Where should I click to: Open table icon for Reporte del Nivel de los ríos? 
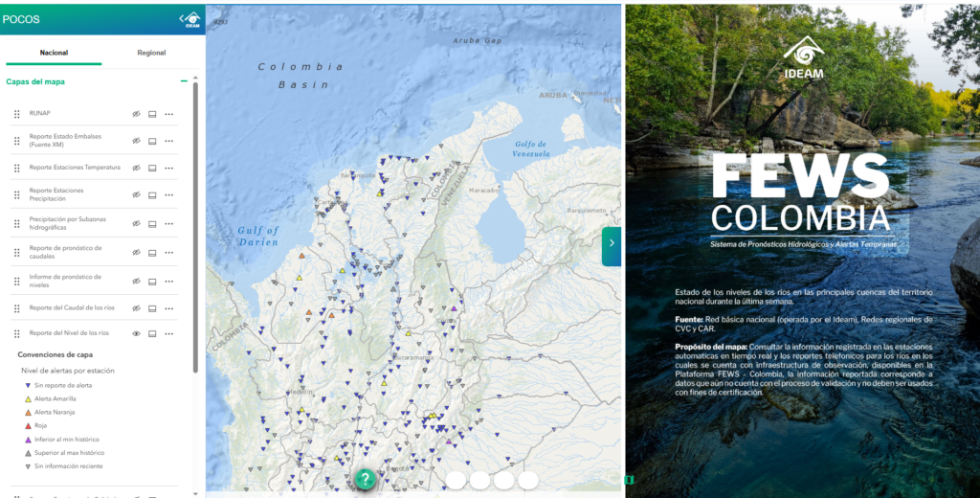click(152, 333)
